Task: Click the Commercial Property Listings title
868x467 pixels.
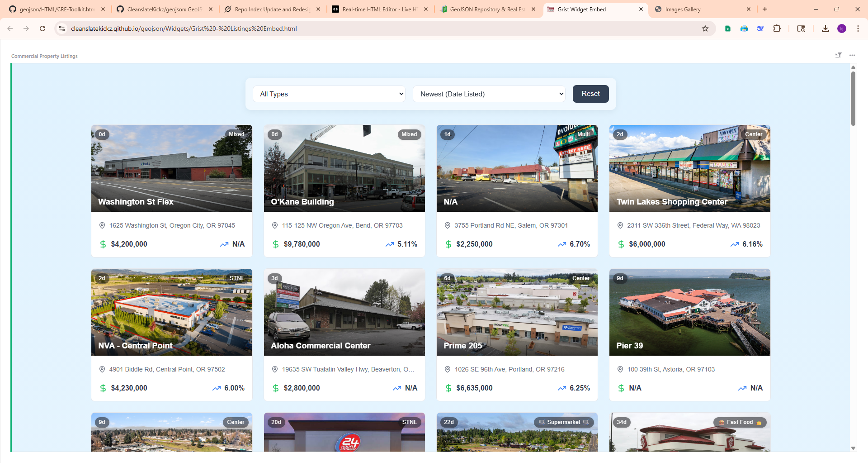Action: coord(44,56)
